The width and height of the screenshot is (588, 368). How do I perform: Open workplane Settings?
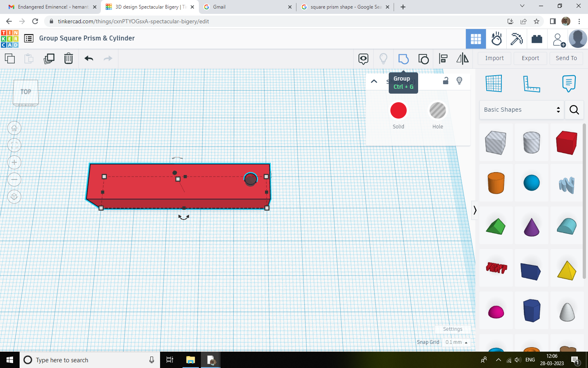[452, 329]
